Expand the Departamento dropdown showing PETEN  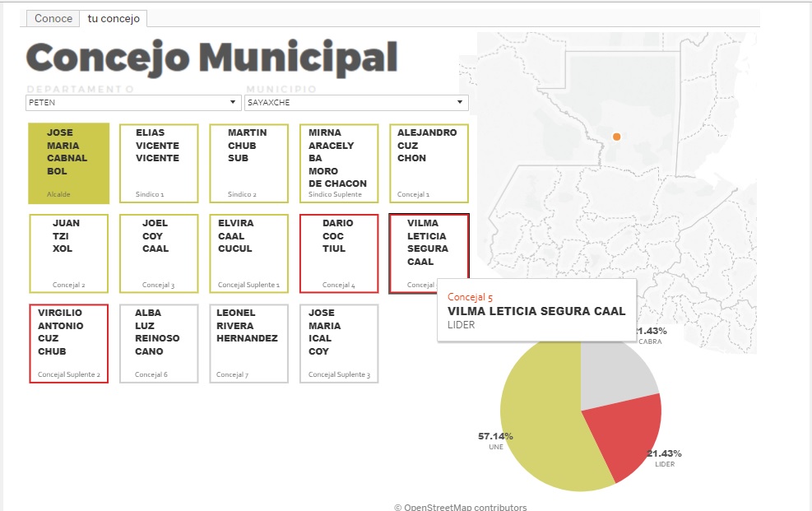pyautogui.click(x=132, y=103)
